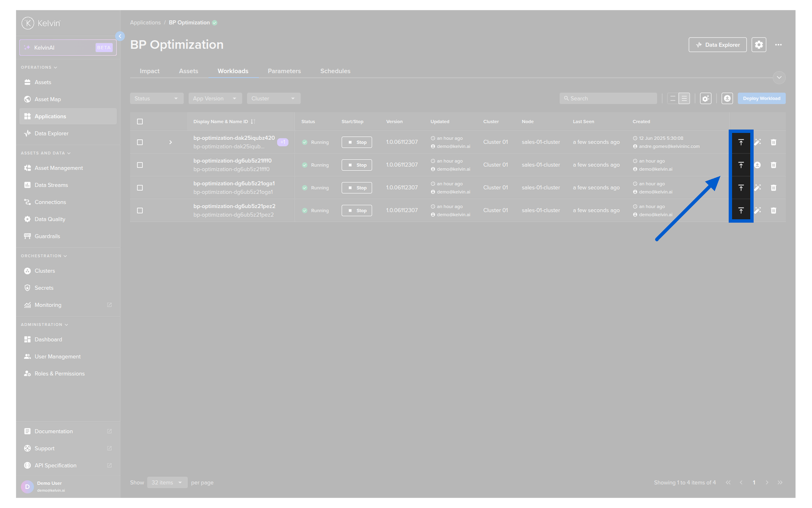Switch to the Parameters tab
812x508 pixels.
click(284, 71)
